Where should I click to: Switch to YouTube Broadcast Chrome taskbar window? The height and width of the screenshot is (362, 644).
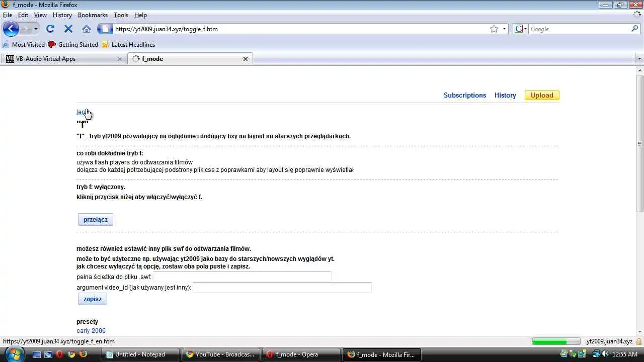coord(221,354)
